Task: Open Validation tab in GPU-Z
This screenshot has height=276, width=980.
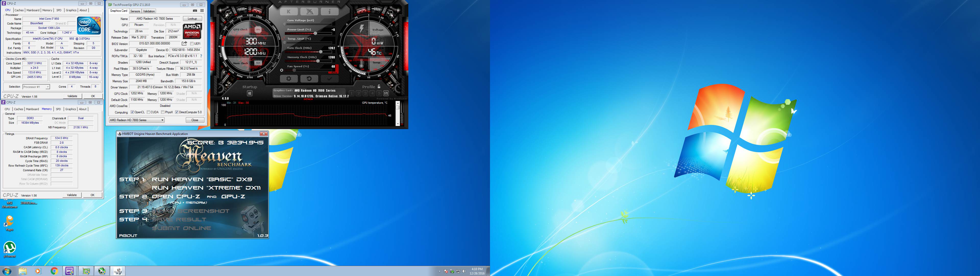Action: [x=149, y=11]
